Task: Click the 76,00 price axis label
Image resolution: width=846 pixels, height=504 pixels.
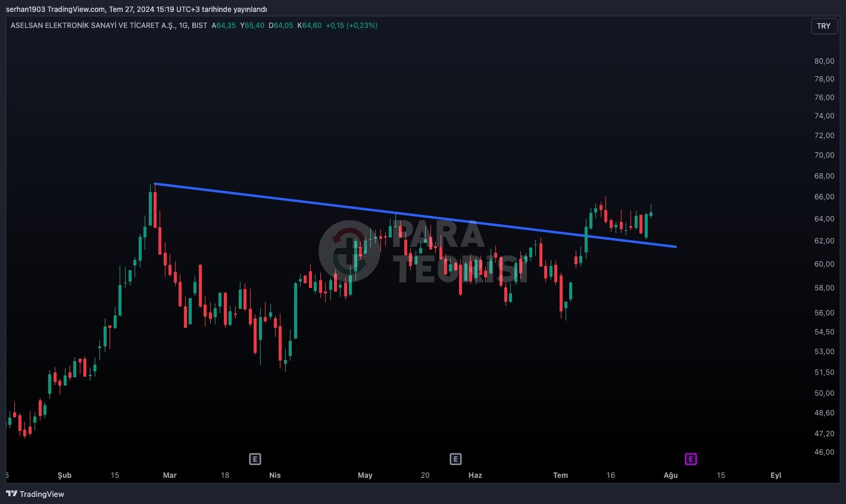Action: point(824,98)
